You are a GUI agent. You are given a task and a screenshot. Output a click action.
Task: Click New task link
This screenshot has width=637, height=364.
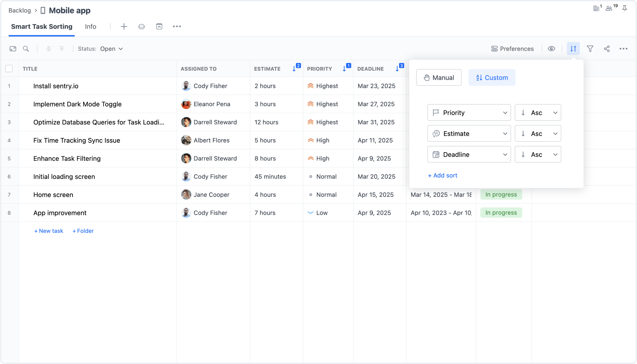pos(49,231)
